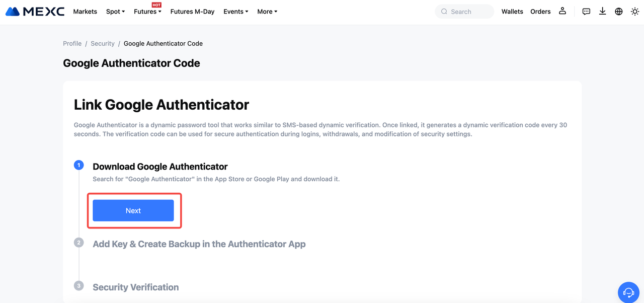The height and width of the screenshot is (303, 644).
Task: Open the Orders link
Action: click(x=540, y=12)
